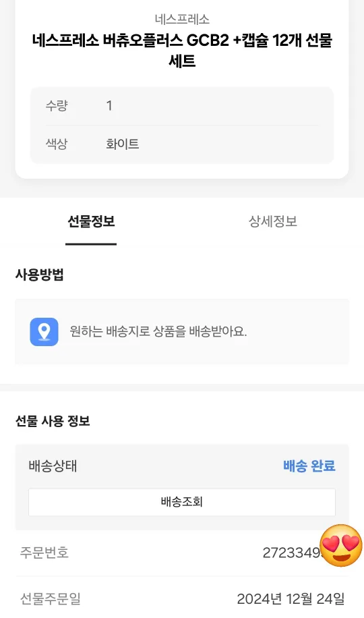The height and width of the screenshot is (618, 364).
Task: Click the blue location pin icon
Action: [x=44, y=332]
